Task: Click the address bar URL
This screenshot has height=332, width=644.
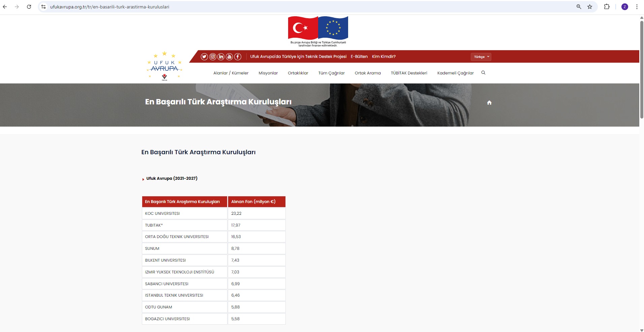Action: 110,7
